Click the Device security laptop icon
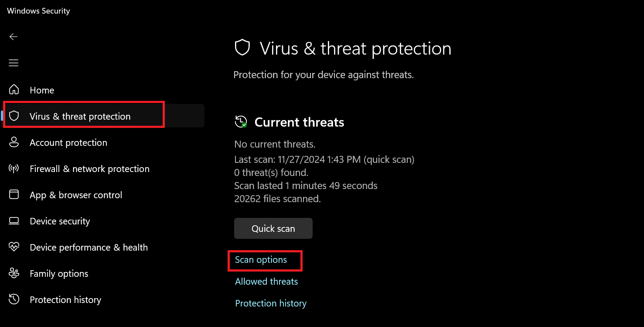The height and width of the screenshot is (327, 644). [x=14, y=221]
